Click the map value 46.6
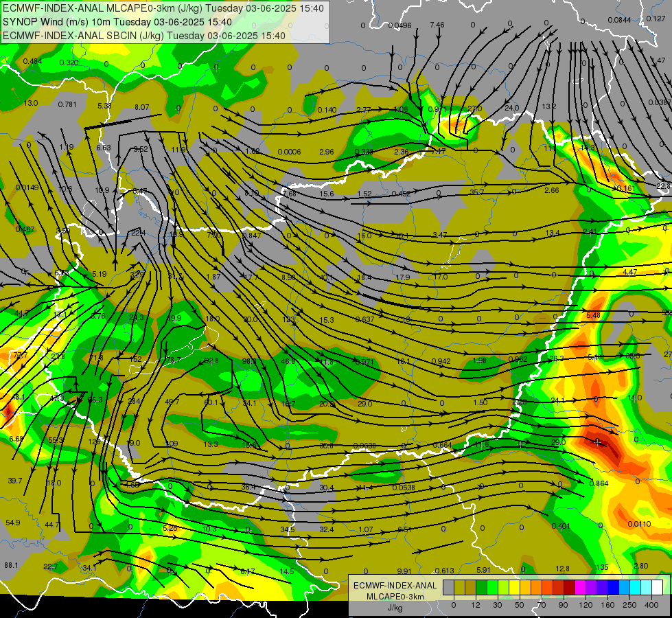Viewport: 672px width, 618px height. (x=288, y=361)
